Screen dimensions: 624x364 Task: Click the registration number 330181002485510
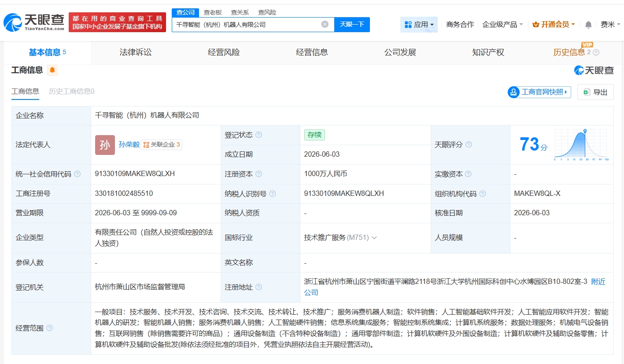tap(124, 194)
